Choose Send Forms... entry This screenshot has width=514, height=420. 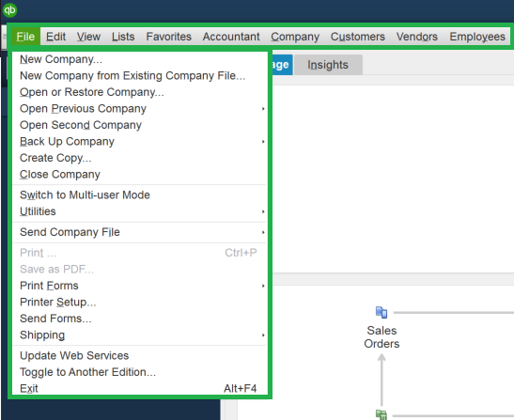[140, 319]
